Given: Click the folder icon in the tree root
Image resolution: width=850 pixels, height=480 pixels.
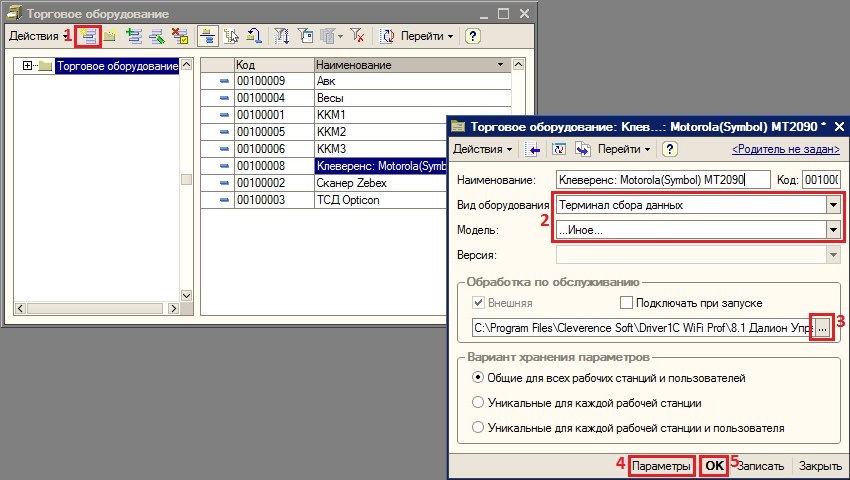Looking at the screenshot, I should pos(46,66).
